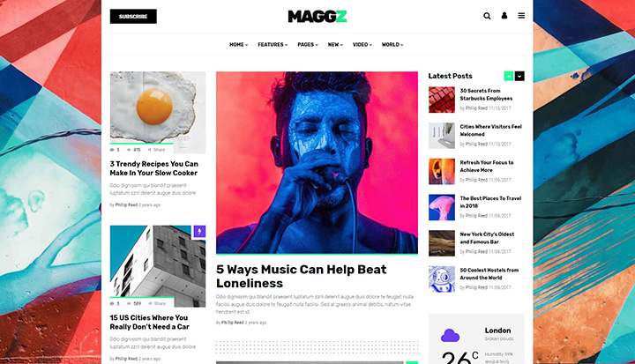Expand the PAGES dropdown menu
Image resolution: width=635 pixels, height=364 pixels.
[308, 45]
